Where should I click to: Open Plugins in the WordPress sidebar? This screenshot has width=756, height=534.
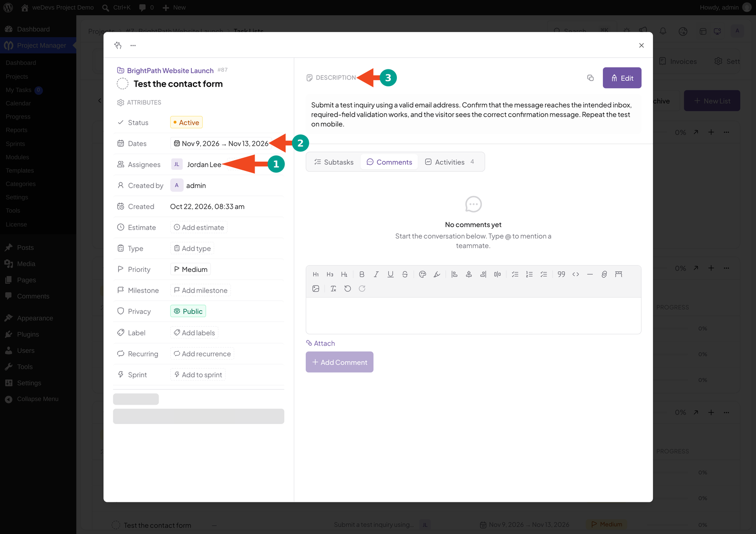[x=28, y=334]
